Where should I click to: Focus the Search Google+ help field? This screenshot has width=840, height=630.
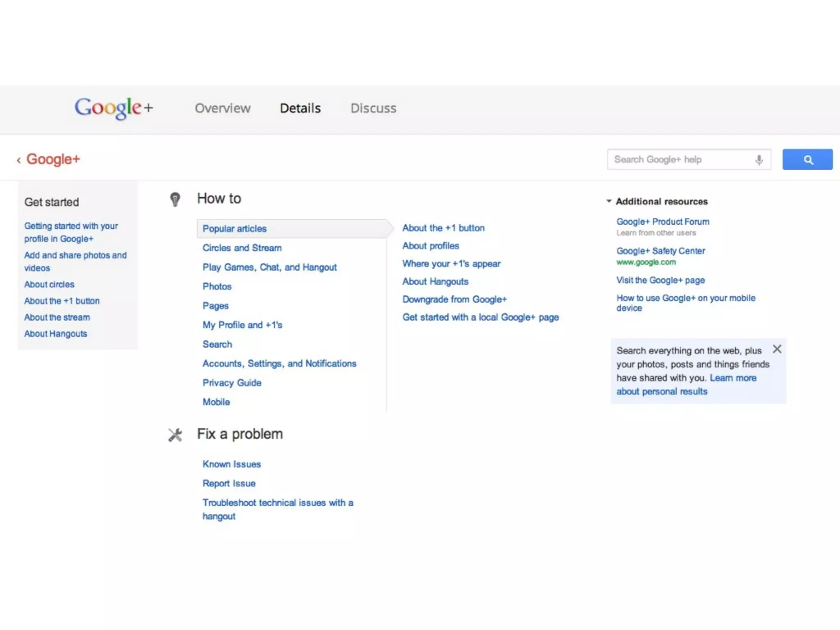point(681,160)
